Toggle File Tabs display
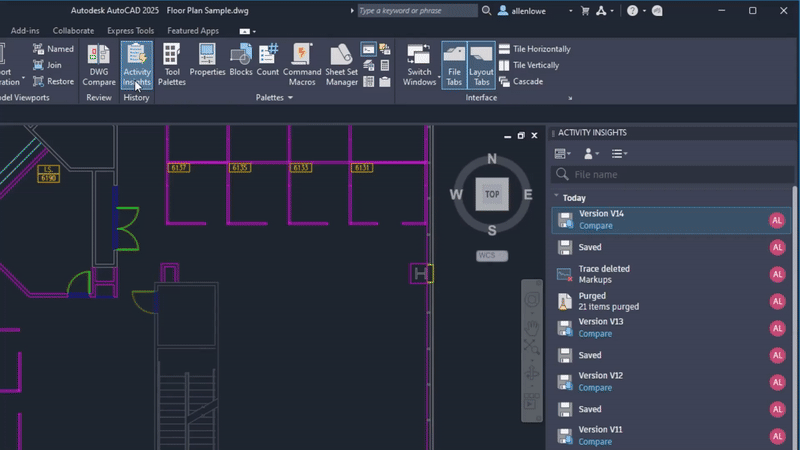 (454, 65)
